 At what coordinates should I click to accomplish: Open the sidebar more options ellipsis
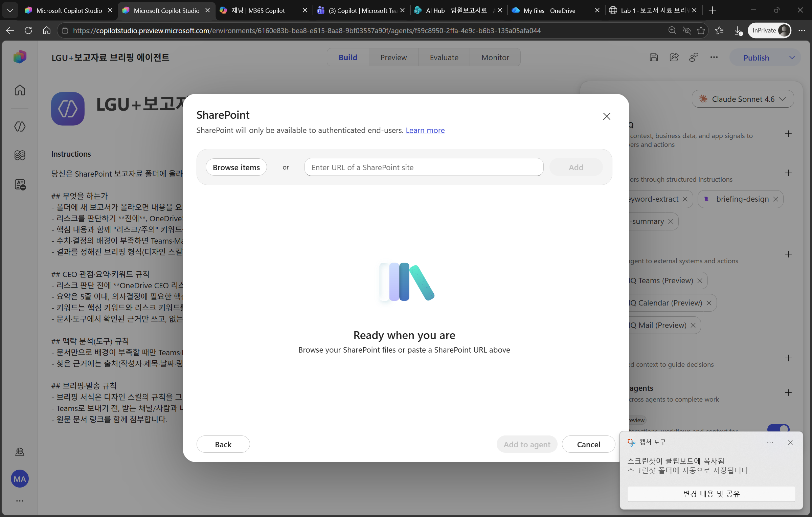coord(20,501)
